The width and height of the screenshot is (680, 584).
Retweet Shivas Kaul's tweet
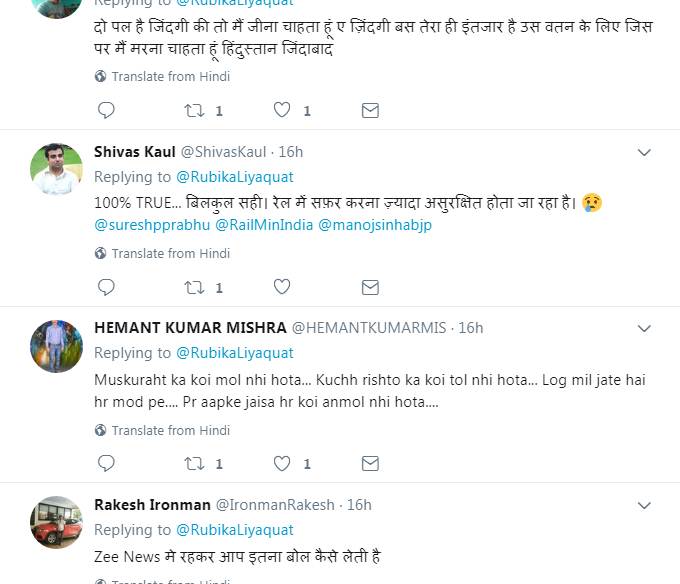[194, 288]
